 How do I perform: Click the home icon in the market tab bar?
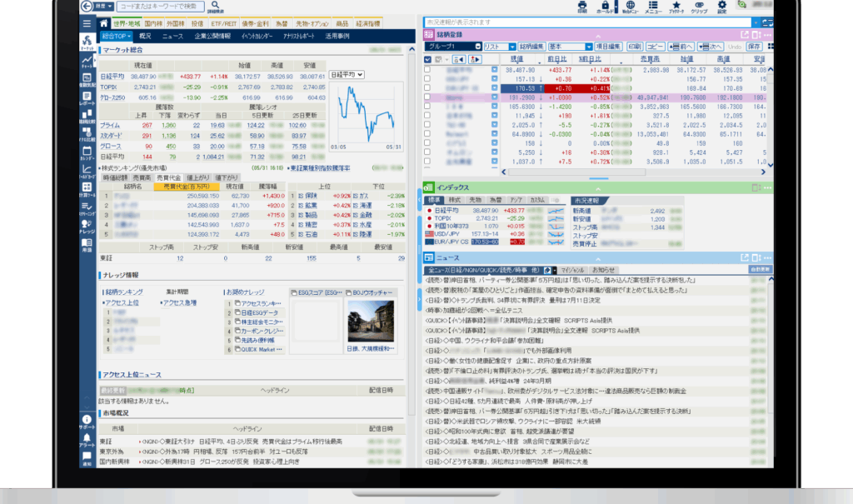pyautogui.click(x=105, y=23)
